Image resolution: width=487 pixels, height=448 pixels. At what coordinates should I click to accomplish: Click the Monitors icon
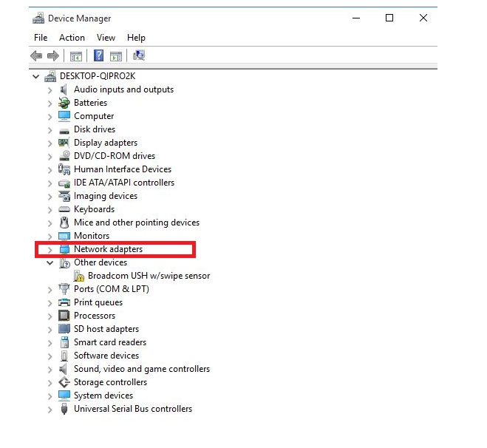(64, 237)
